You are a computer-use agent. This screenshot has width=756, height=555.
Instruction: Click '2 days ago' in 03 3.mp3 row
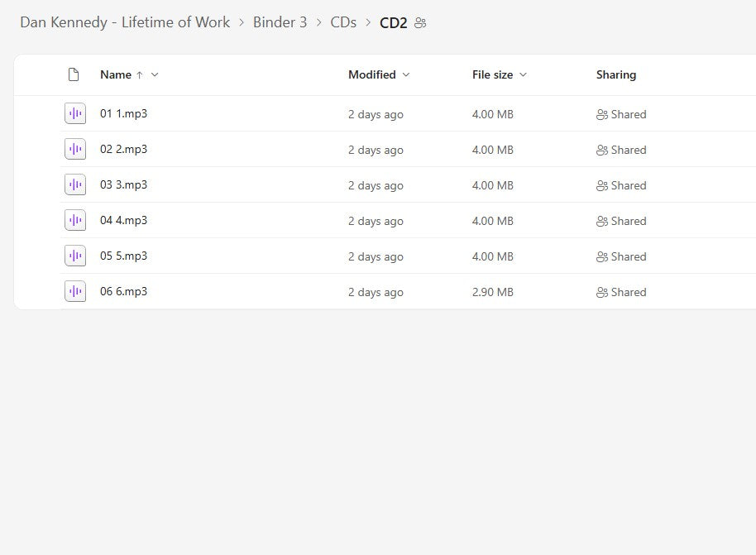[x=376, y=185]
